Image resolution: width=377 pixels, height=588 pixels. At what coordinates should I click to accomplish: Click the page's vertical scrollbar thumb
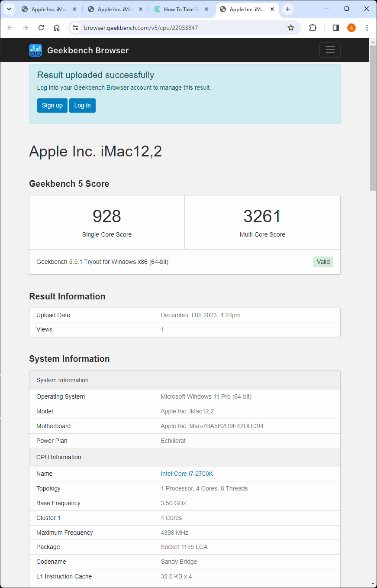click(x=373, y=117)
